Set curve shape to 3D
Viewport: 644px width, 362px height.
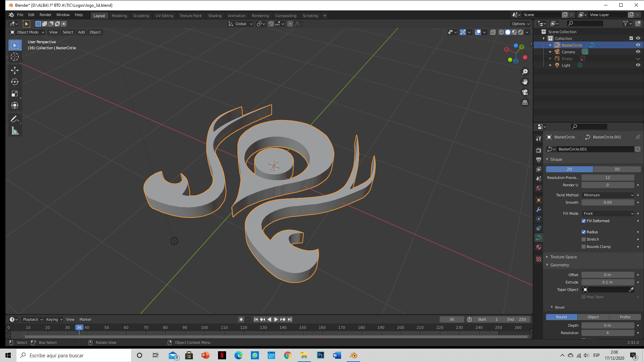tap(617, 169)
